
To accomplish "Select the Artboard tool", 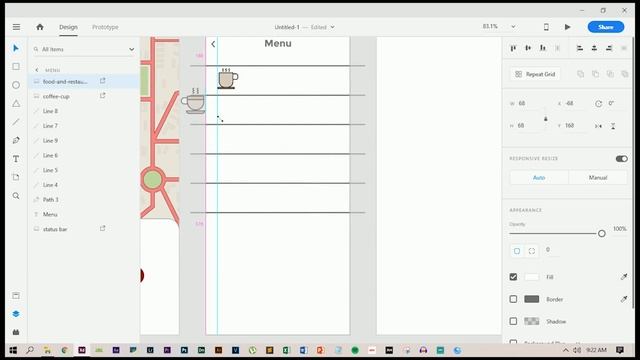I will pos(16,177).
